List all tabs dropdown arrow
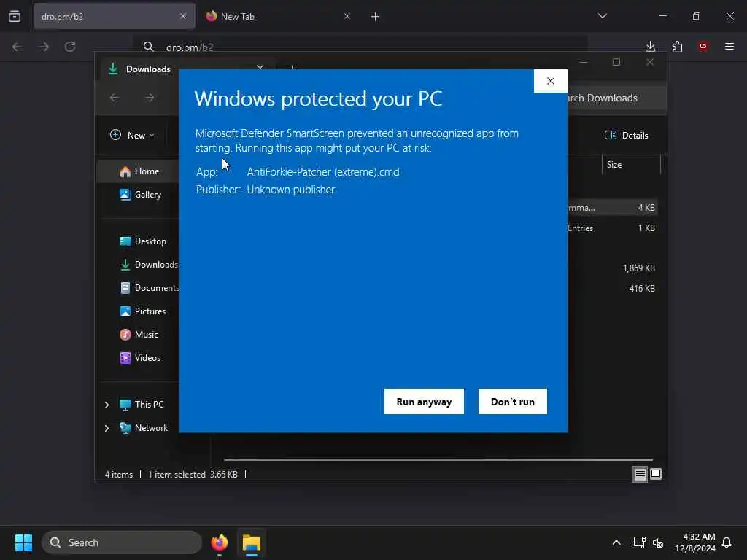Screen dimensions: 747x560 coord(602,16)
